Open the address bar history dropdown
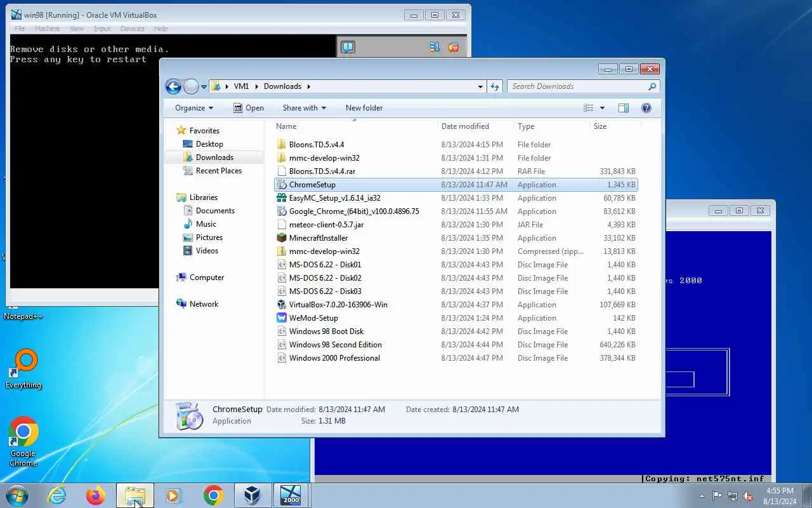 (x=480, y=86)
